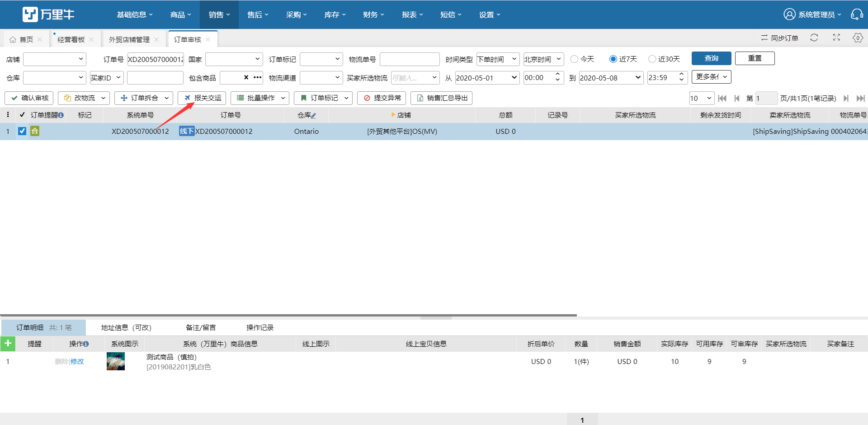Click the 确认审核 button

point(29,98)
